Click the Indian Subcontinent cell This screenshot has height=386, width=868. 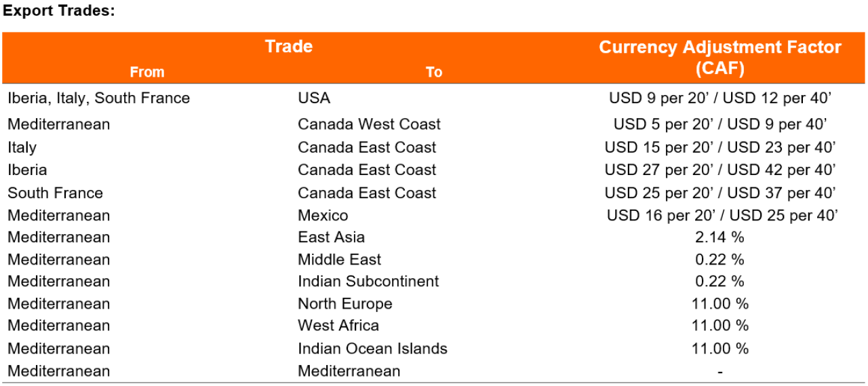368,281
